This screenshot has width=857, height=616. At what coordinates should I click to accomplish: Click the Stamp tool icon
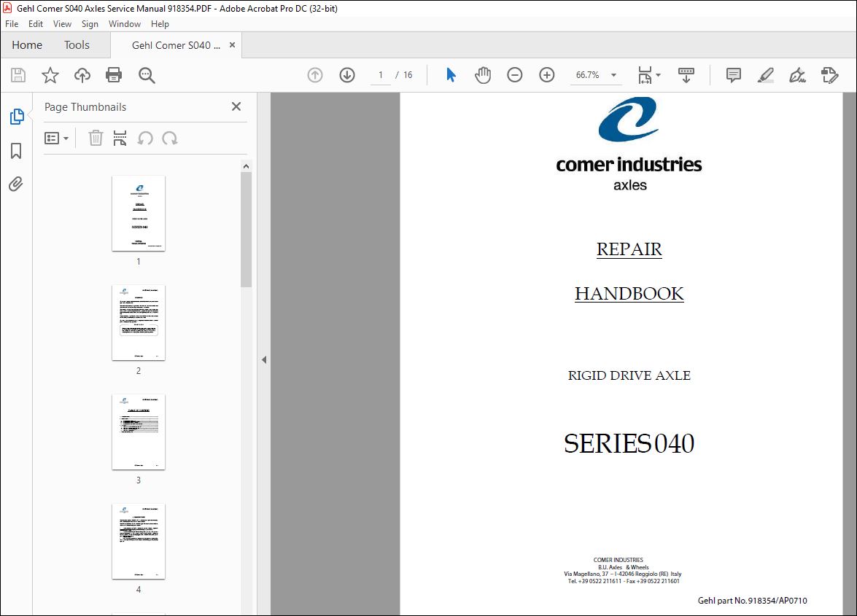click(x=830, y=75)
